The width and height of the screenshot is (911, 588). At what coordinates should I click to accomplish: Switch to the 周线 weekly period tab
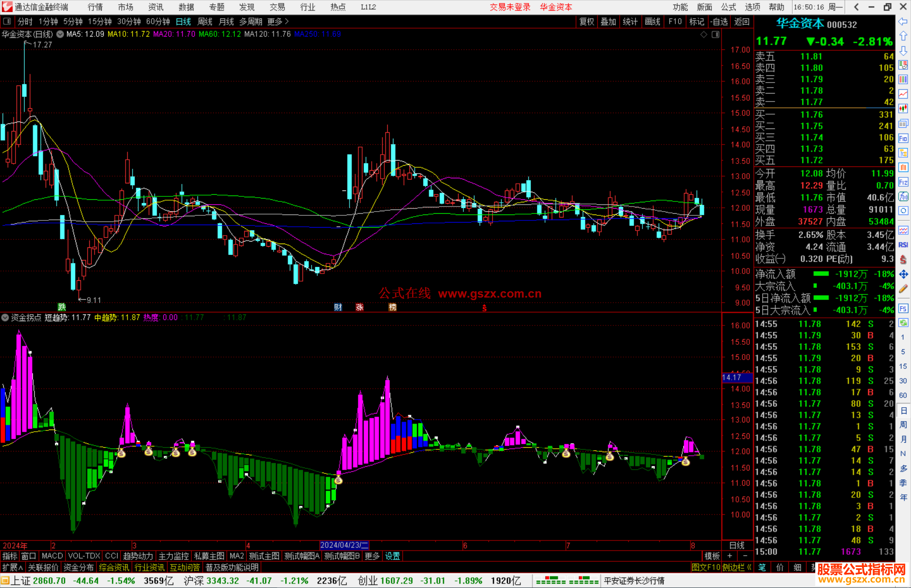tap(205, 21)
